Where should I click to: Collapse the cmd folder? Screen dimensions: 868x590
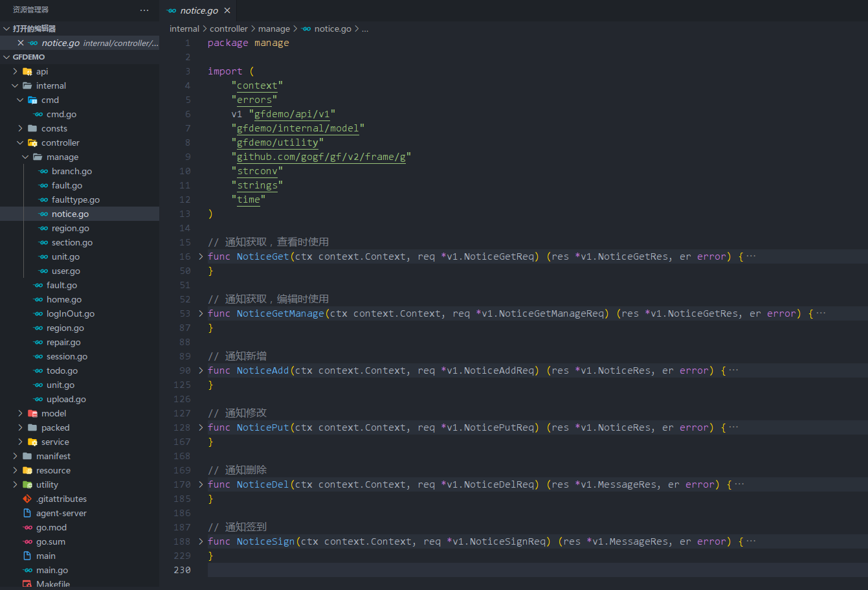click(21, 100)
